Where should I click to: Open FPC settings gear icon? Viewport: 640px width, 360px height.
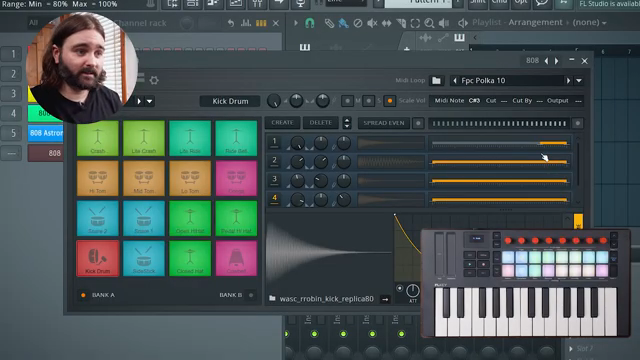[154, 80]
